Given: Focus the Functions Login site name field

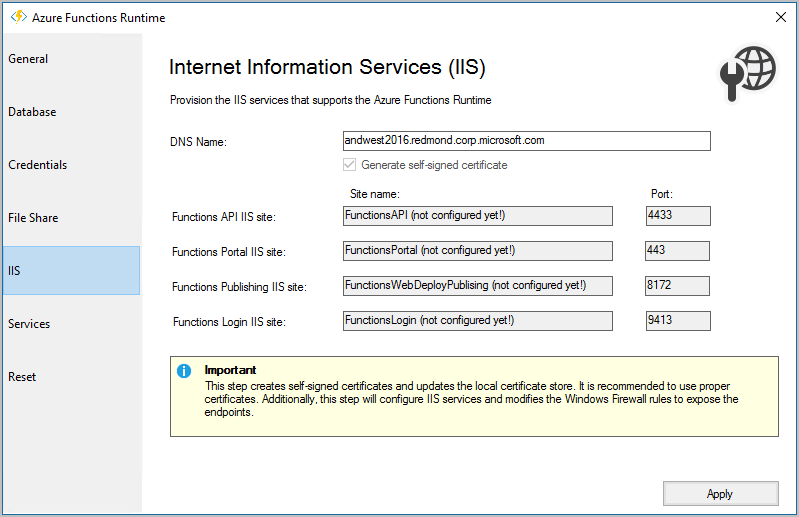Looking at the screenshot, I should (x=477, y=321).
